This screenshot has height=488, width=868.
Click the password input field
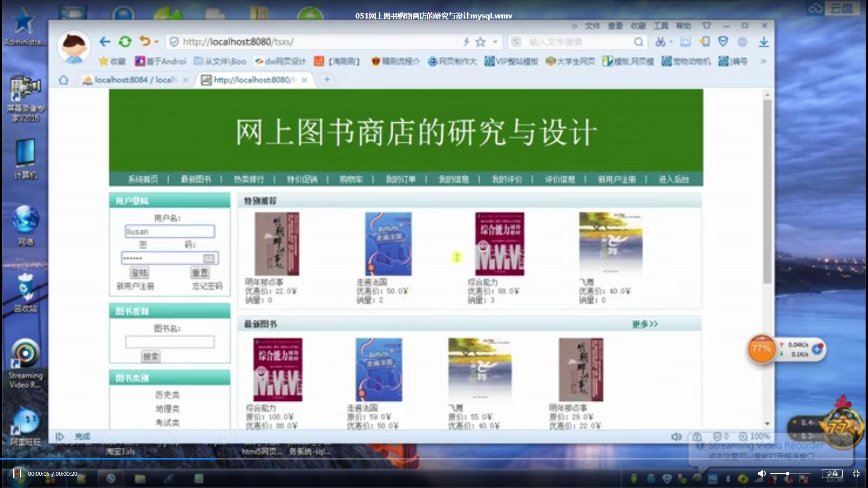[170, 258]
